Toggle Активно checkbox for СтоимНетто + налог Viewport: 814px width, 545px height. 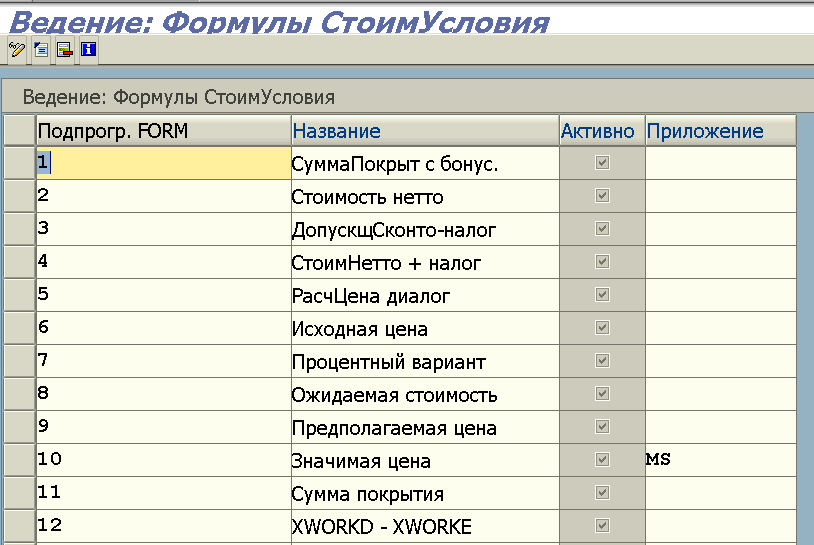tap(602, 262)
